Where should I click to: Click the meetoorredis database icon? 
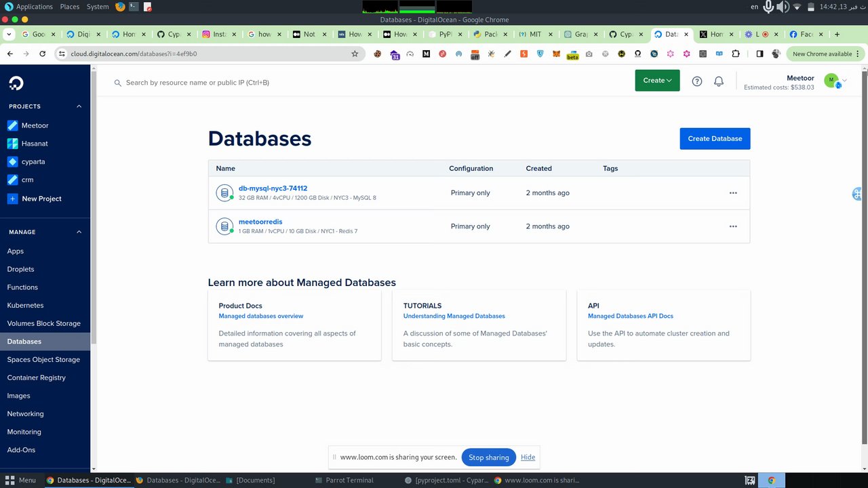pyautogui.click(x=224, y=226)
